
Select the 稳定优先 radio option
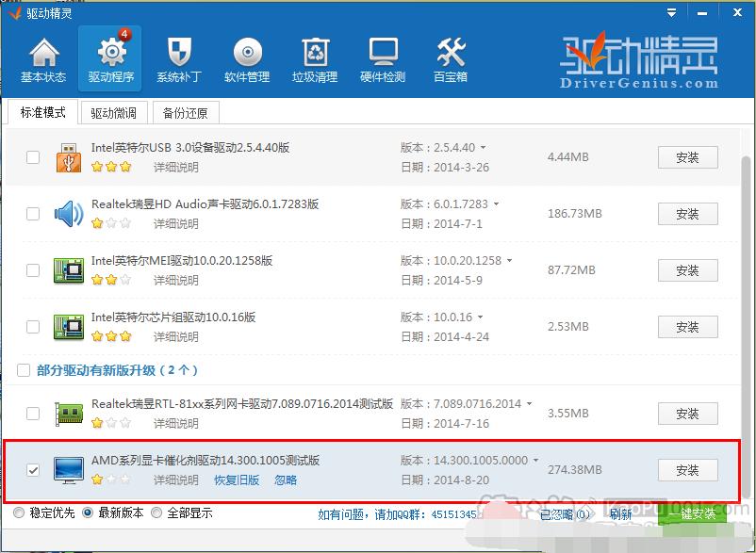[x=19, y=513]
